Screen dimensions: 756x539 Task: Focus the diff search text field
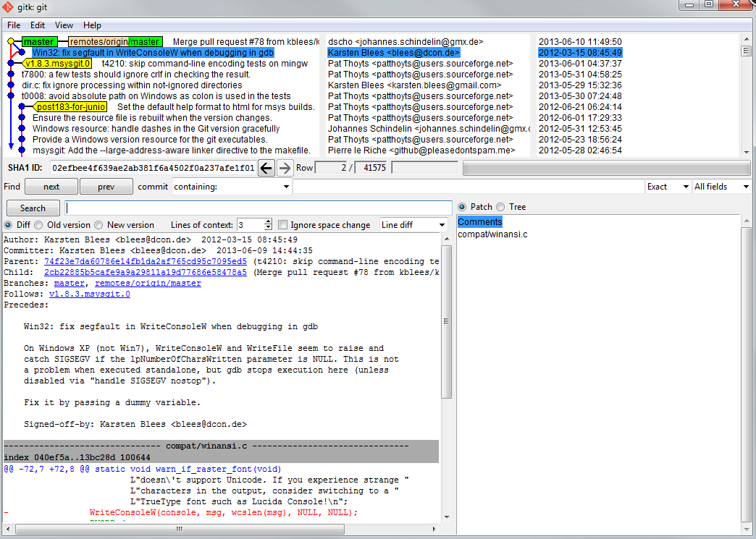[259, 208]
